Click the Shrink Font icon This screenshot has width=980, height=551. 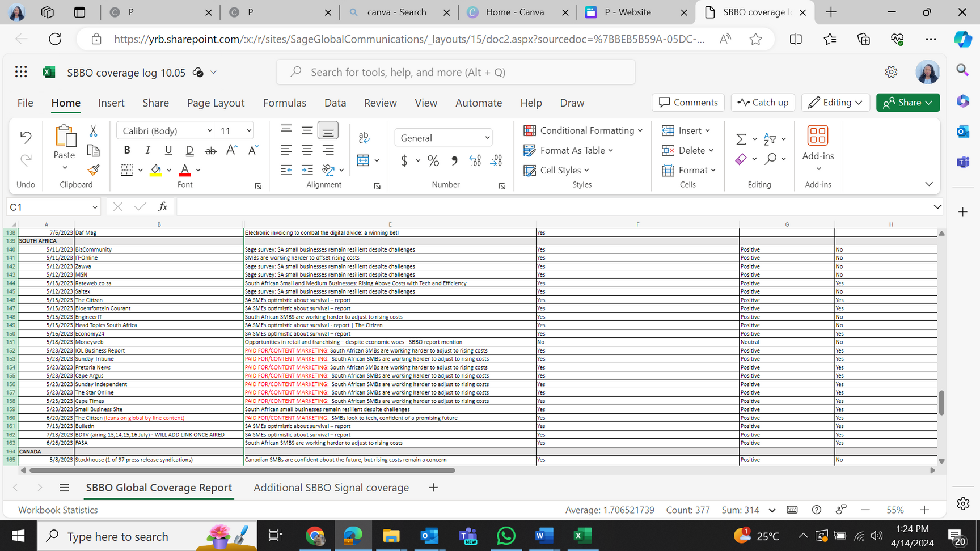[253, 150]
